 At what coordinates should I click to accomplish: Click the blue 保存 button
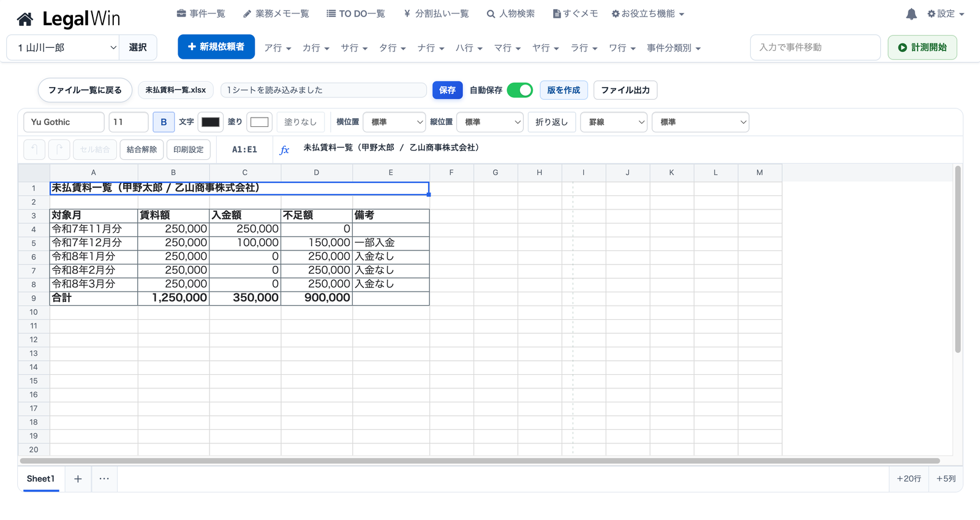click(447, 90)
